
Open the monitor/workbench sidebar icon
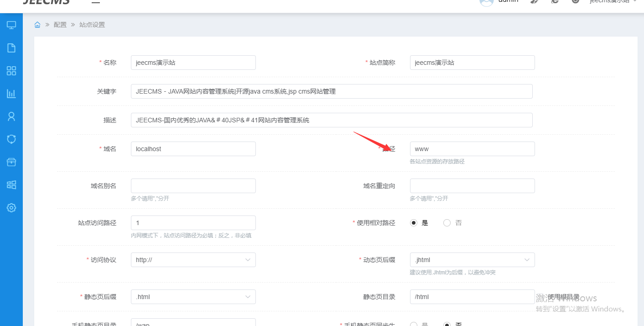[x=11, y=25]
